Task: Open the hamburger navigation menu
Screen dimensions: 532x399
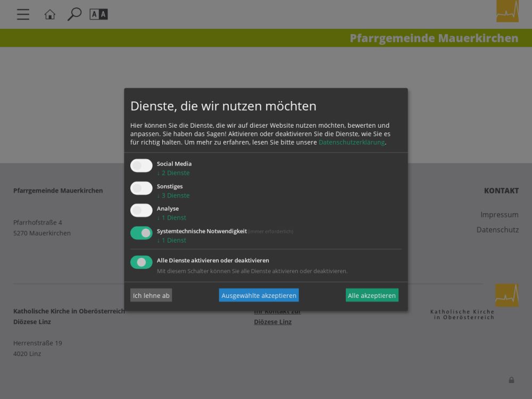Action: click(x=23, y=14)
